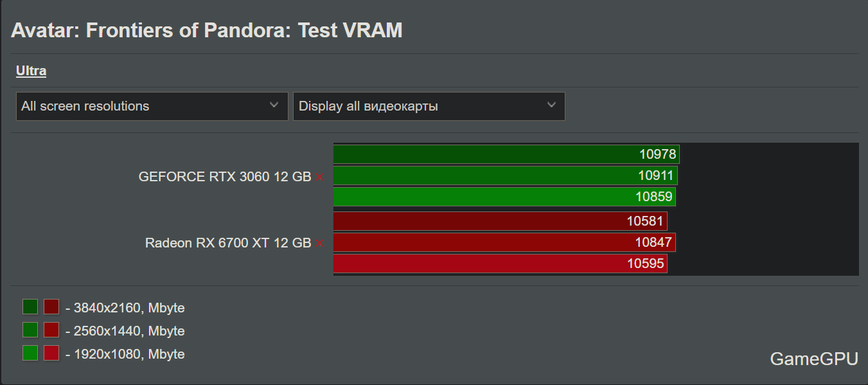The width and height of the screenshot is (868, 385).
Task: Click dark green 3840x2160 legend swatch
Action: point(30,307)
